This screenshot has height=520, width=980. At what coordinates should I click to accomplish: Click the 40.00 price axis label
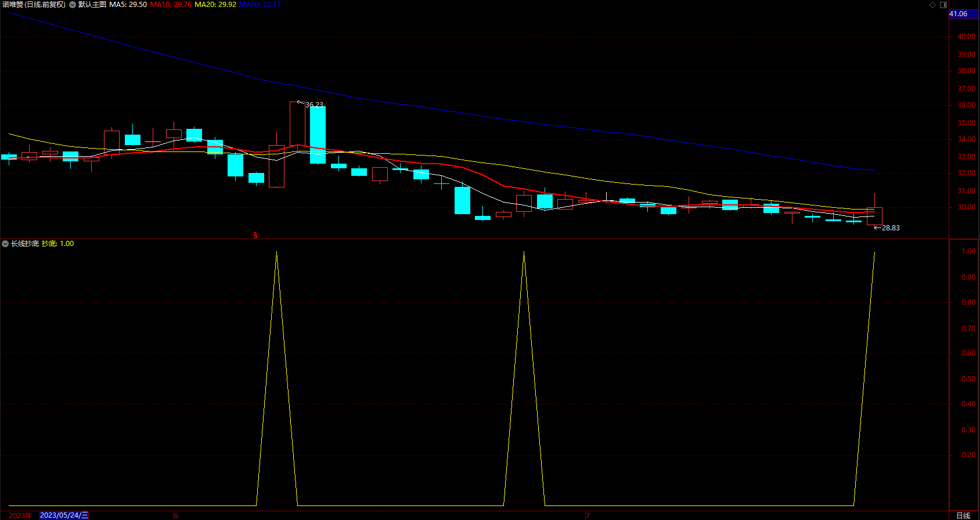(x=966, y=37)
